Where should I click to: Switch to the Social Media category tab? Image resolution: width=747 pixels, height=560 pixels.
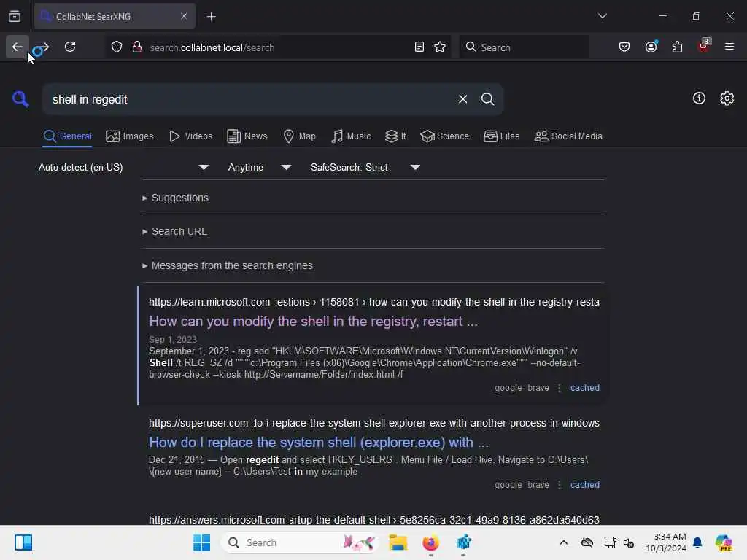point(568,136)
